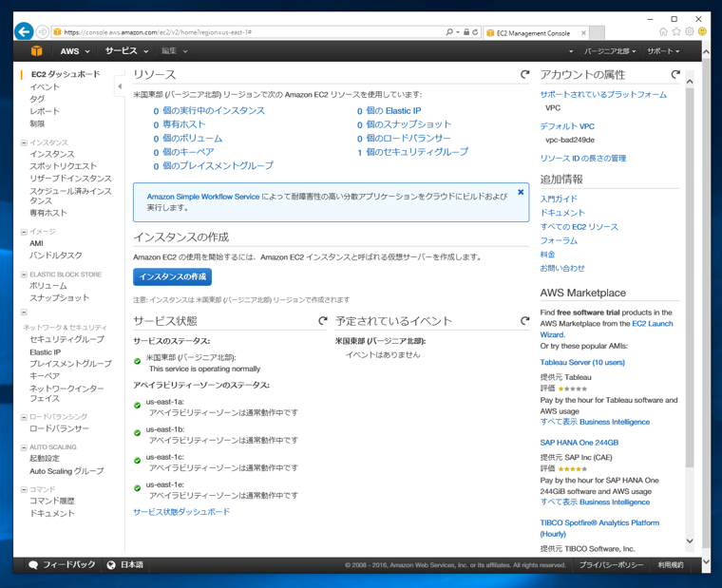Image resolution: width=722 pixels, height=588 pixels.
Task: Open 利用規約 in the footer
Action: point(671,565)
